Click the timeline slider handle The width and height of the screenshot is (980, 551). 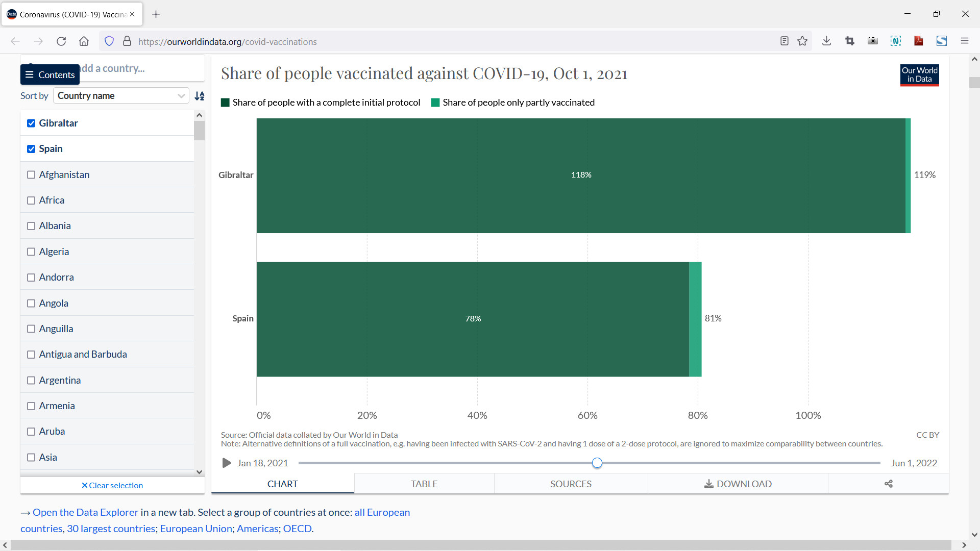(x=597, y=463)
